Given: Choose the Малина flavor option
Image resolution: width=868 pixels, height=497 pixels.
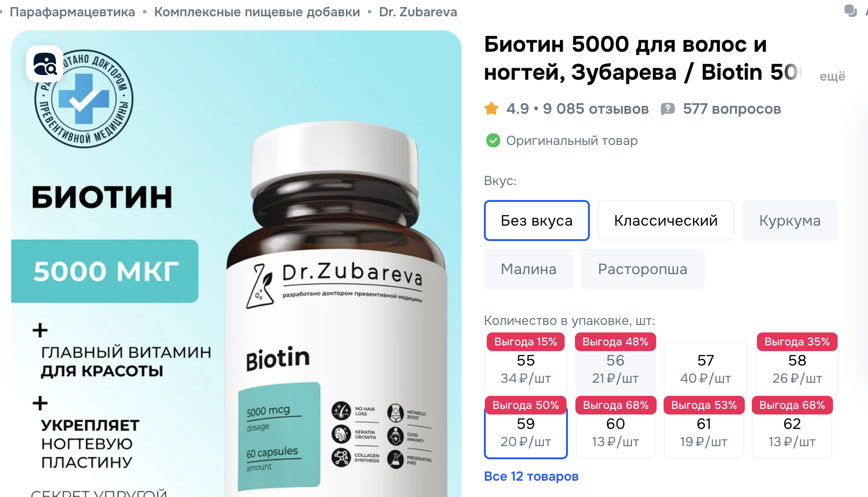Looking at the screenshot, I should 529,269.
